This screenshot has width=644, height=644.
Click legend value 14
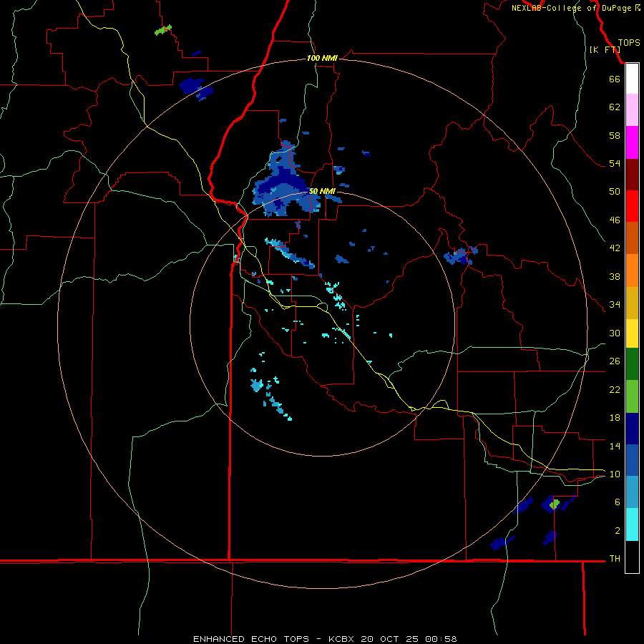tap(615, 447)
